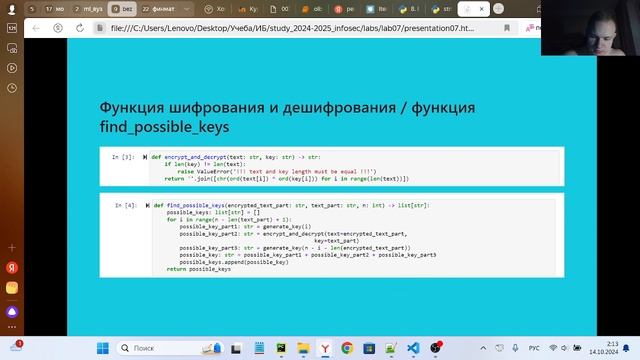
Task: Click the slide heading 'find_possible_keys'
Action: pyautogui.click(x=164, y=127)
